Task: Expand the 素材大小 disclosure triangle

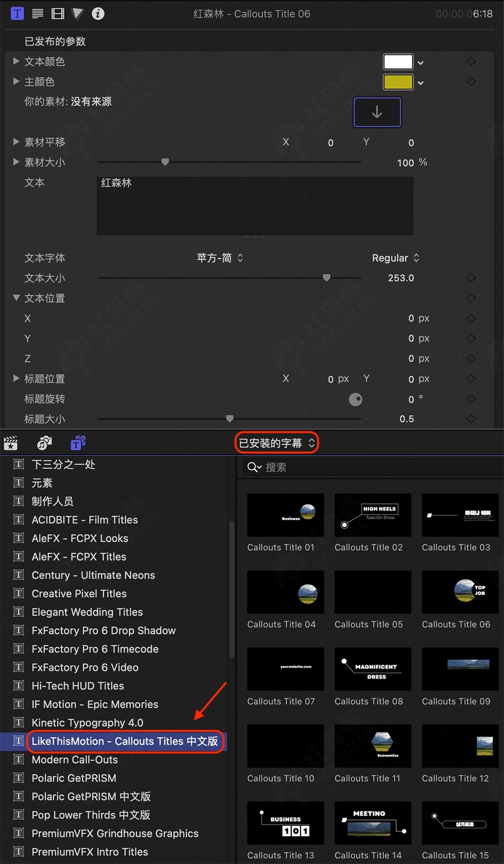Action: coord(16,161)
